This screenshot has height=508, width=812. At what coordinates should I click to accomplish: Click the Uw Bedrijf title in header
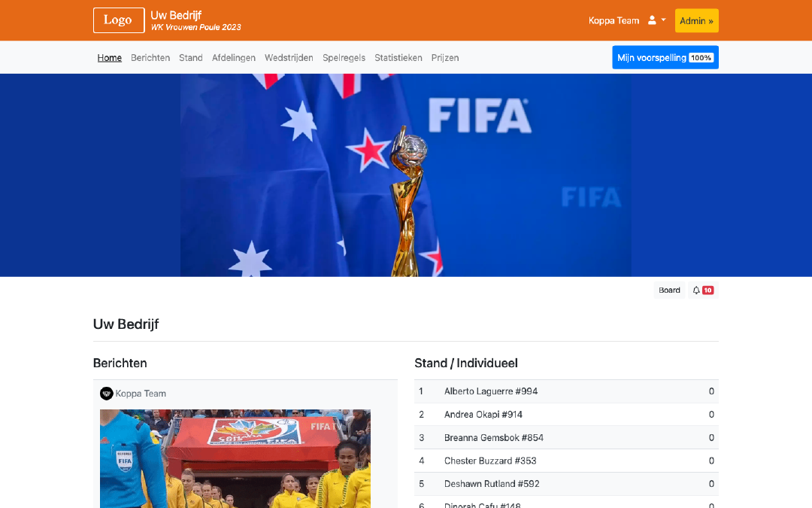176,15
